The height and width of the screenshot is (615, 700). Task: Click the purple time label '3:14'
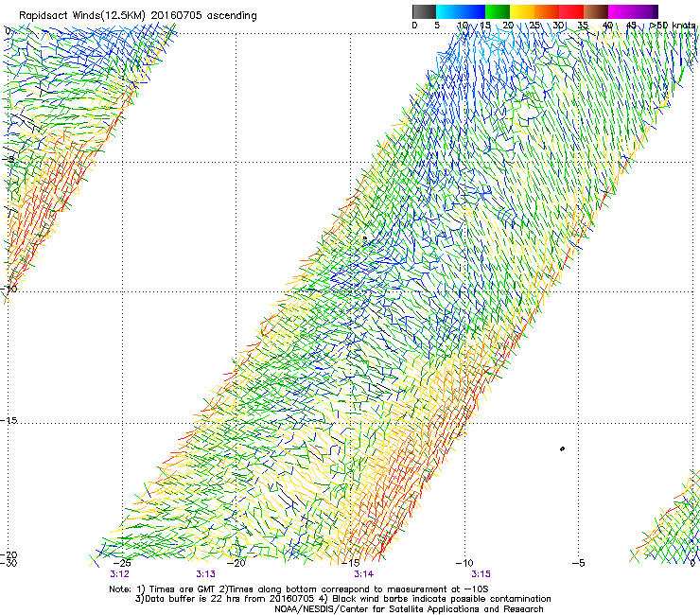(x=364, y=574)
